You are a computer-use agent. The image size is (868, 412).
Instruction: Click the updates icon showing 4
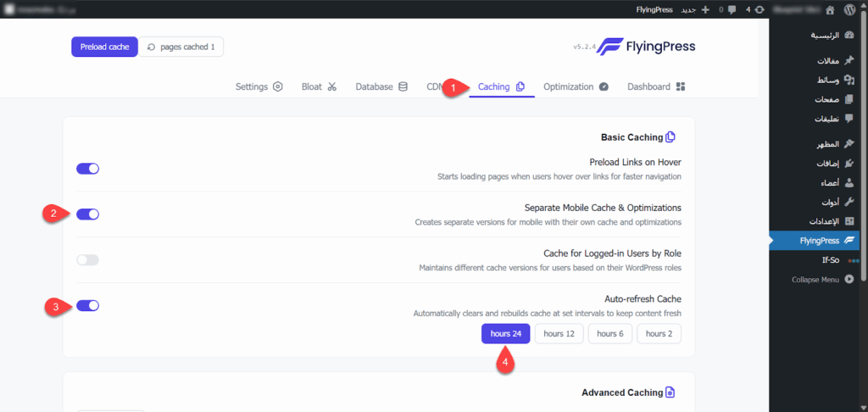[x=759, y=9]
